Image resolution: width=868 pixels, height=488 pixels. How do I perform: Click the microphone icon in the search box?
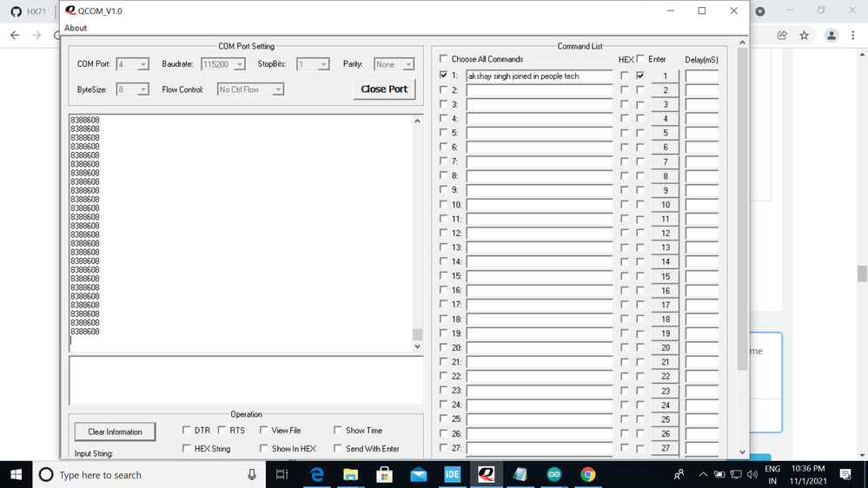click(x=252, y=475)
